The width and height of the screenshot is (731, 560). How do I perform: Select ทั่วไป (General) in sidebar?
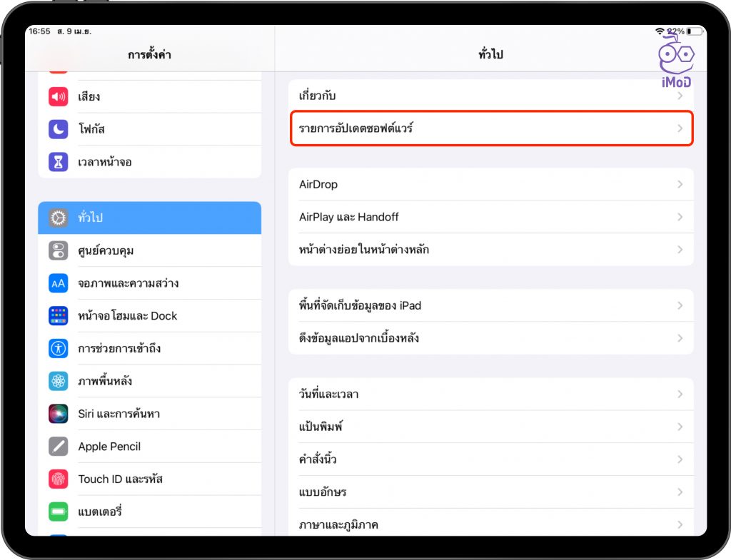[x=149, y=218]
